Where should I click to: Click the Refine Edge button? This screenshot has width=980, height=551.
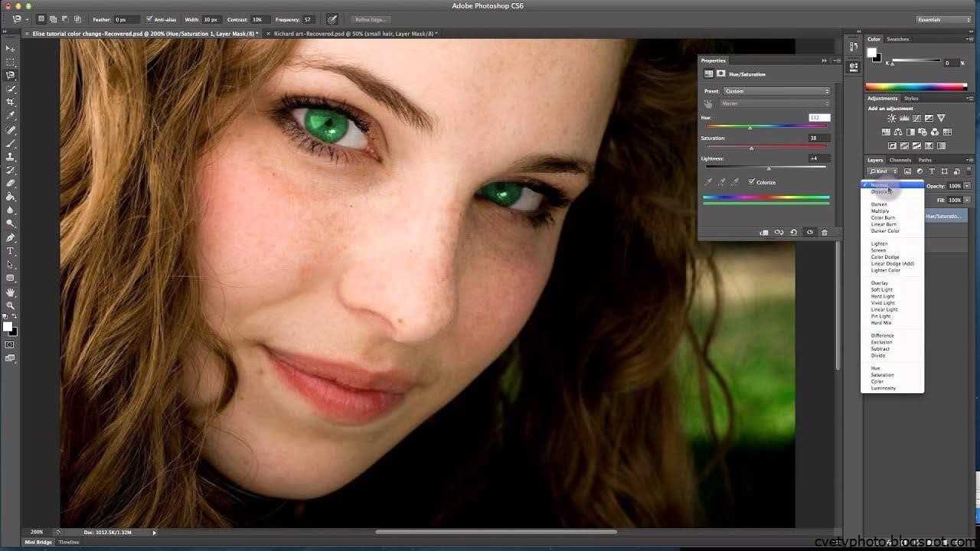(x=371, y=19)
